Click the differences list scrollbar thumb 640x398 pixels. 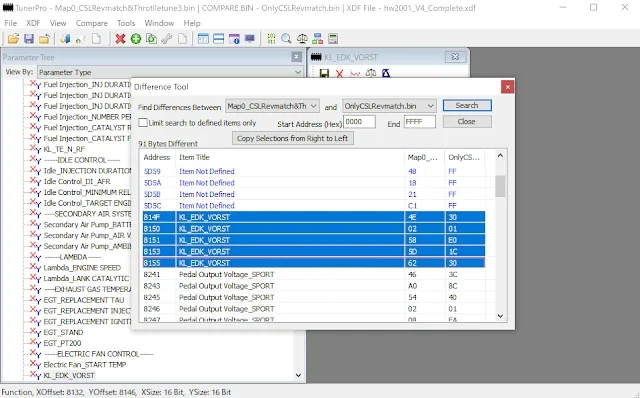[x=500, y=186]
